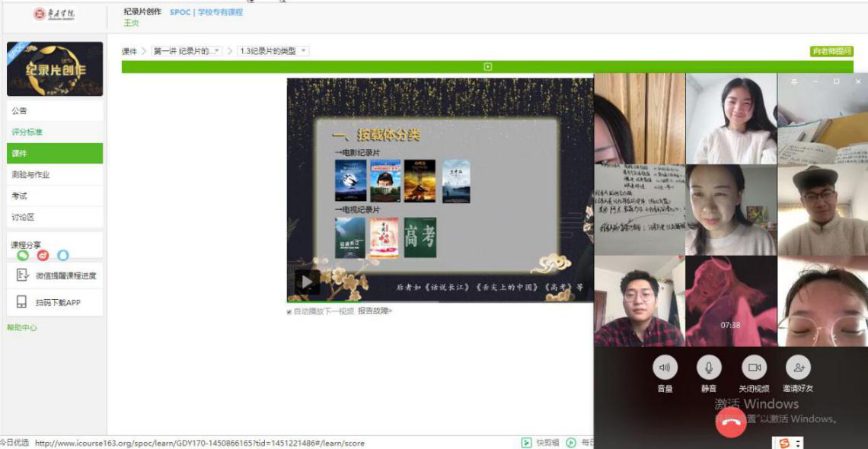Click the 报告故障 link below video

point(375,311)
